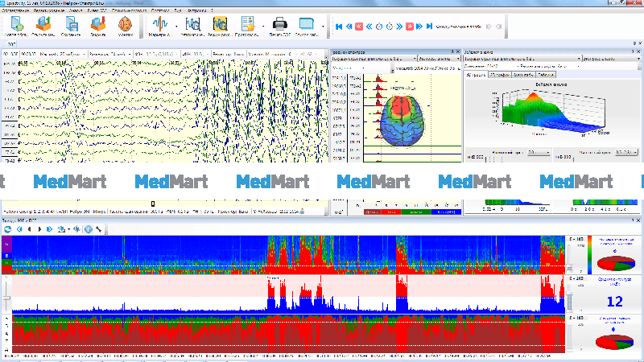Screen dimensions: 644x362
Task: Click skip-back icon in trends toolbar
Action: coord(19,229)
